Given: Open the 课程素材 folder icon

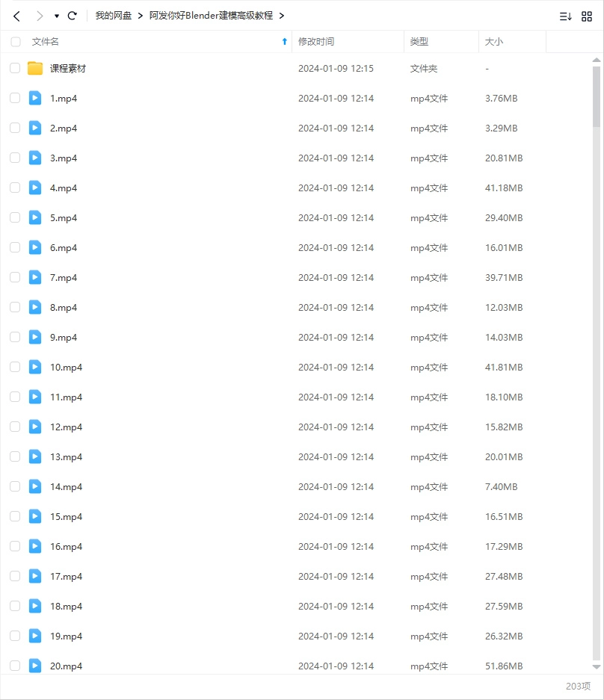Looking at the screenshot, I should 35,69.
